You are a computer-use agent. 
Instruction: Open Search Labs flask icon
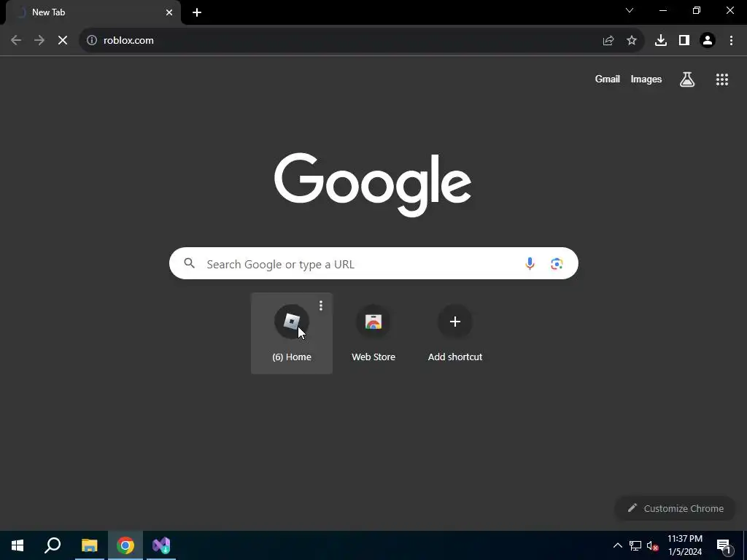[687, 79]
